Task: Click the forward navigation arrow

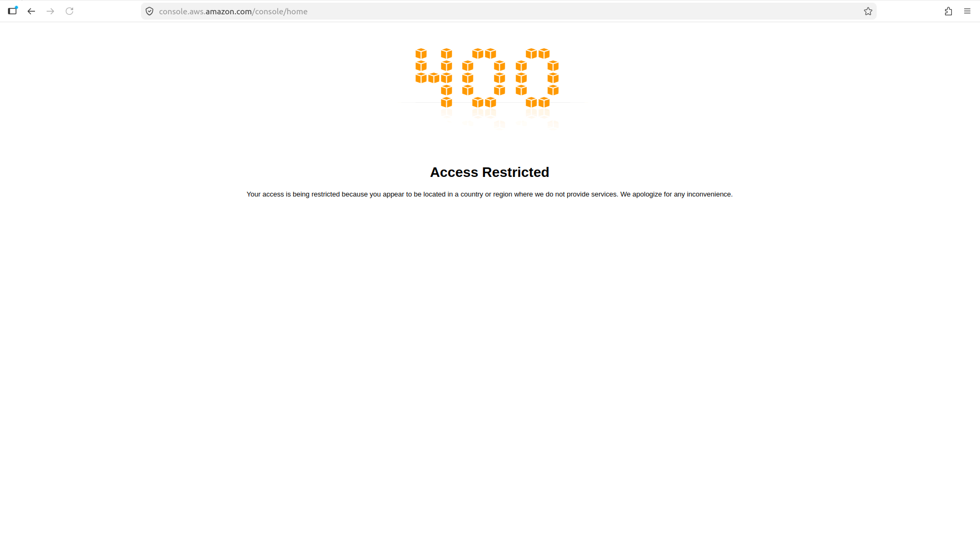Action: [50, 11]
